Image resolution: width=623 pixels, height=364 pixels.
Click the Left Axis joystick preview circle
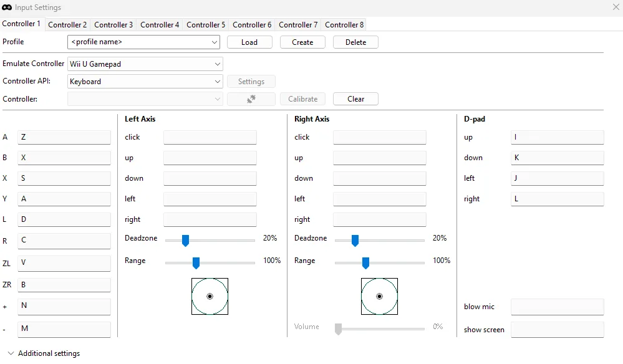click(210, 297)
